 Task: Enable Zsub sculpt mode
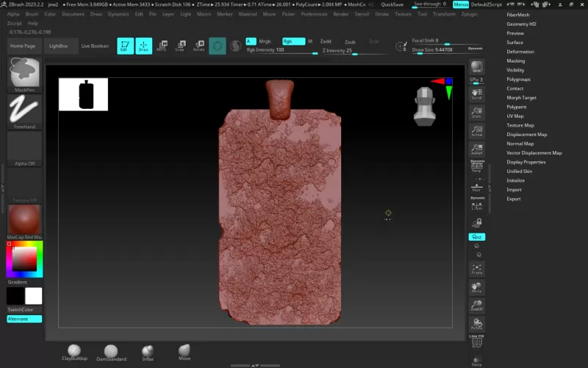coord(350,42)
